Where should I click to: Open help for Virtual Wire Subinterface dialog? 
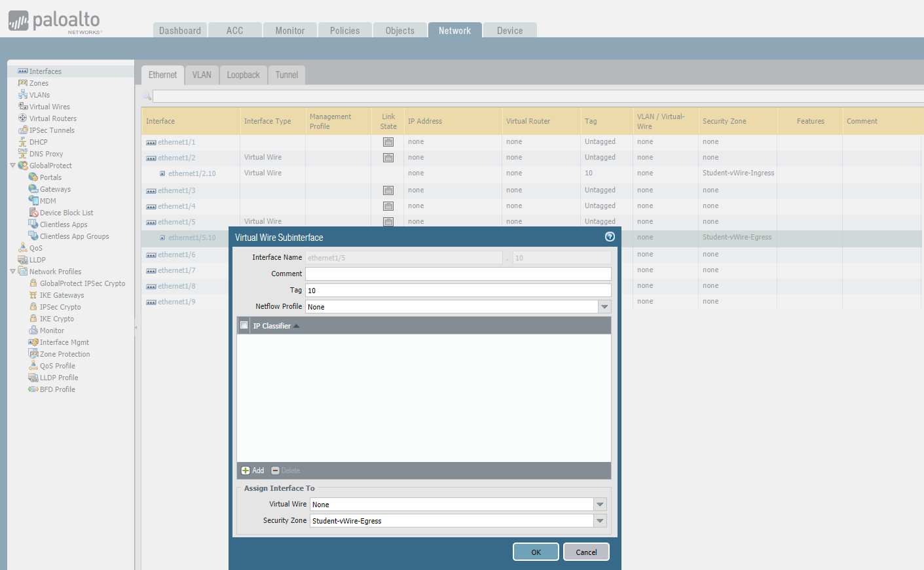pyautogui.click(x=610, y=237)
